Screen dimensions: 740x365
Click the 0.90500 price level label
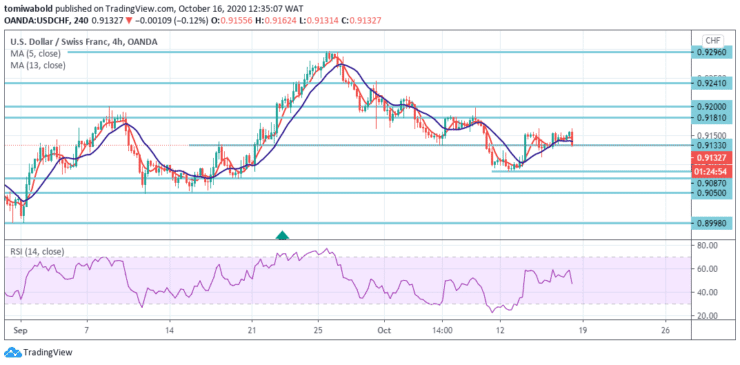click(x=712, y=194)
